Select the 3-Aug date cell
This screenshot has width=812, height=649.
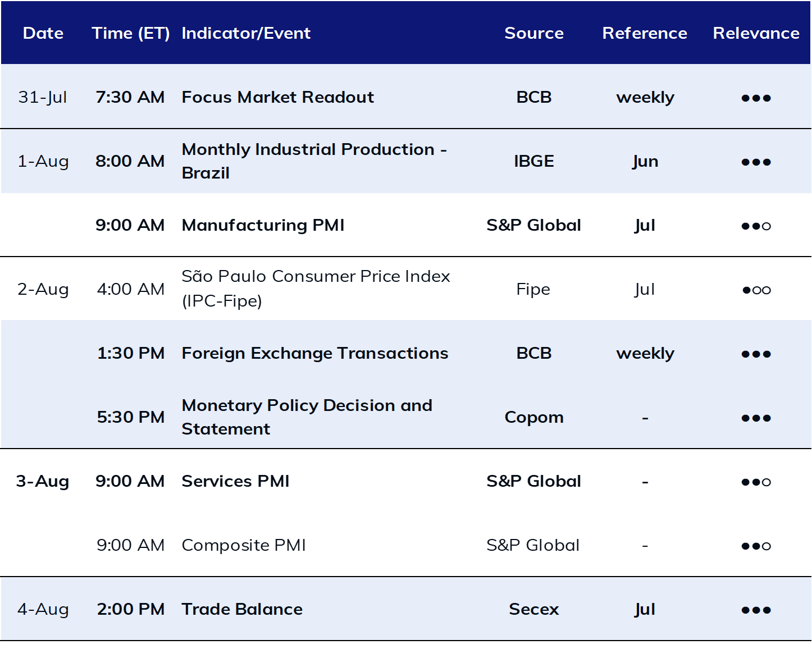tap(43, 481)
